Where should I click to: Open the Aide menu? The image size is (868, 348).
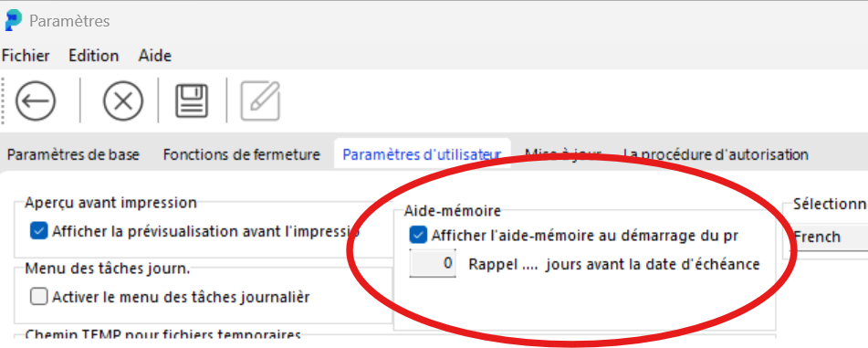155,56
